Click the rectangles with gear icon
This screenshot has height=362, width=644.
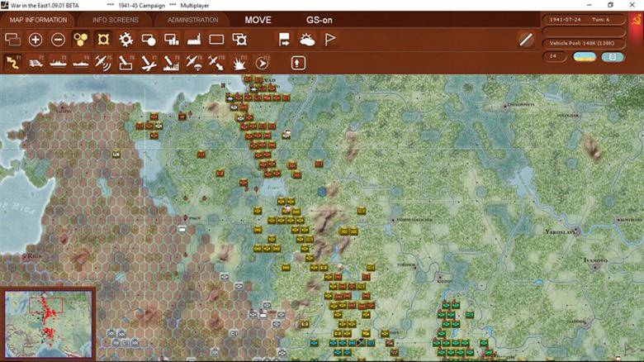point(239,40)
